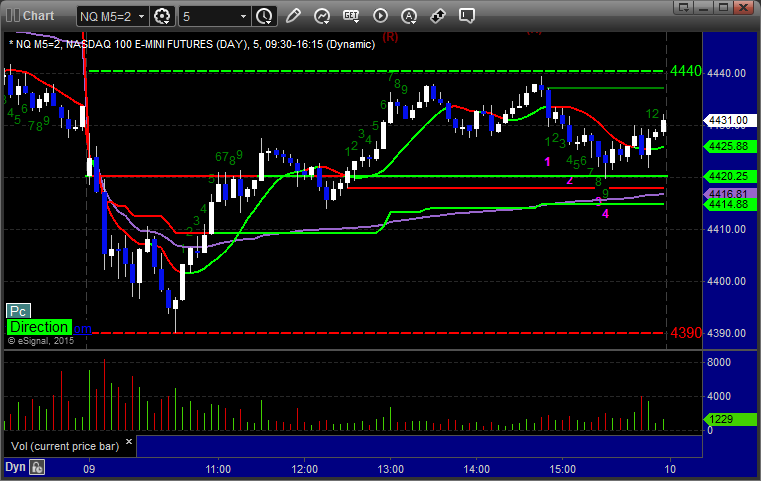Click the Pc indicator button
Screen dimensions: 761x481
18,311
